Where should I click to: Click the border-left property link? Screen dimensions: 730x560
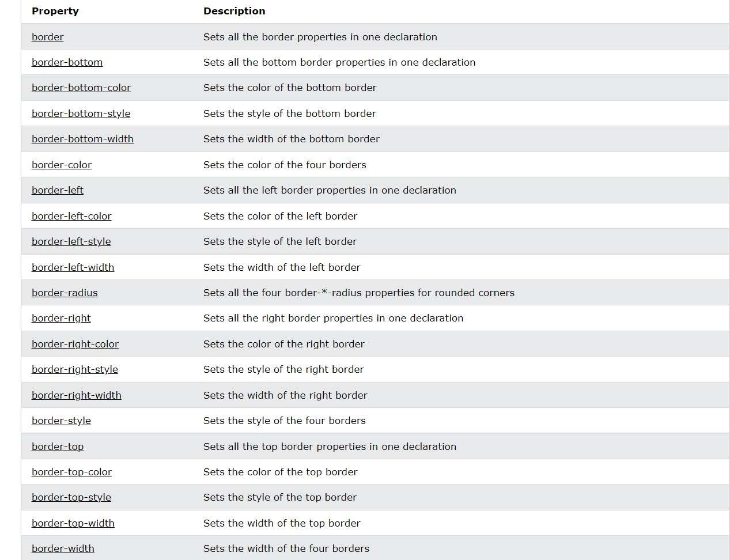tap(58, 190)
